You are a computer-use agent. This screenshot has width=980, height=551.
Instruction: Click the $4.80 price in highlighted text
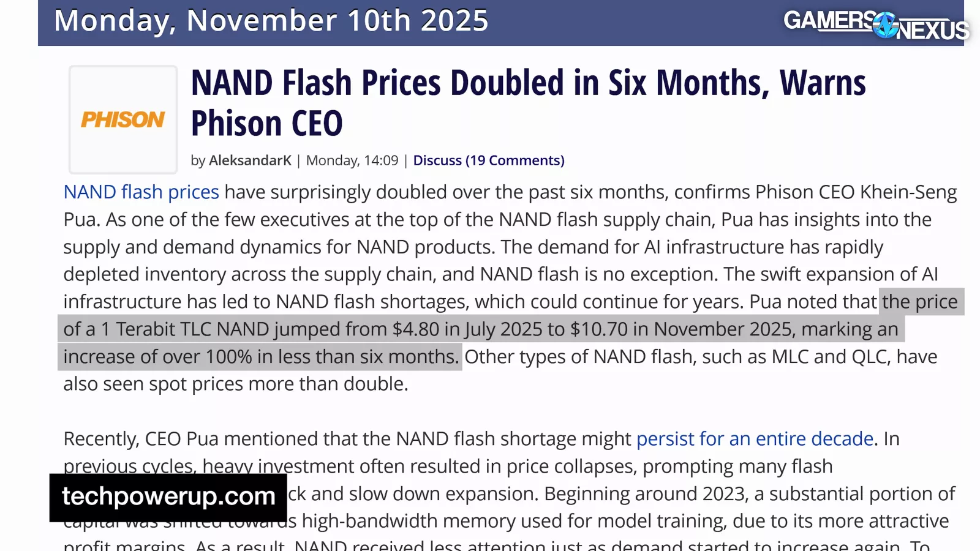(416, 329)
